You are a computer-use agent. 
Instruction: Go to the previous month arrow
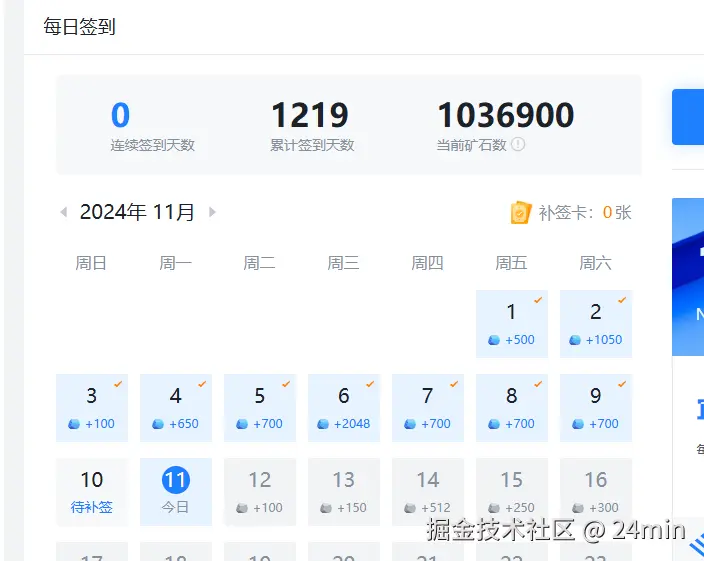click(x=64, y=212)
